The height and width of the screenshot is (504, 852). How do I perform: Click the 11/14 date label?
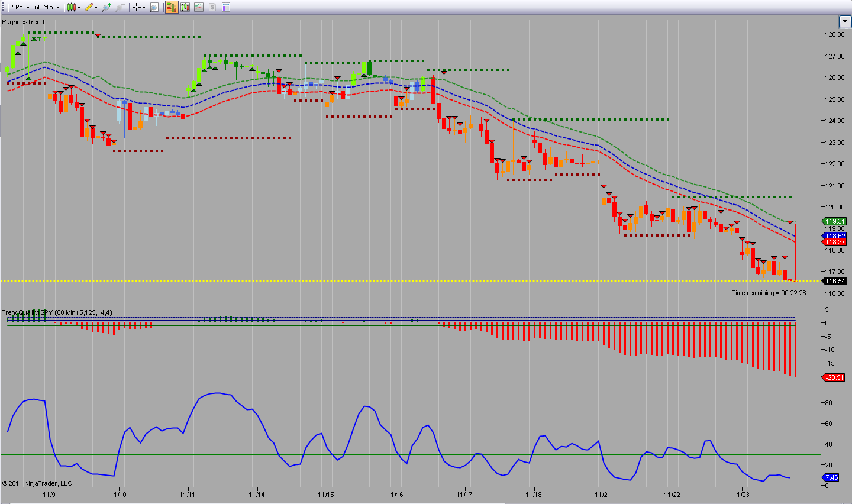pos(257,495)
